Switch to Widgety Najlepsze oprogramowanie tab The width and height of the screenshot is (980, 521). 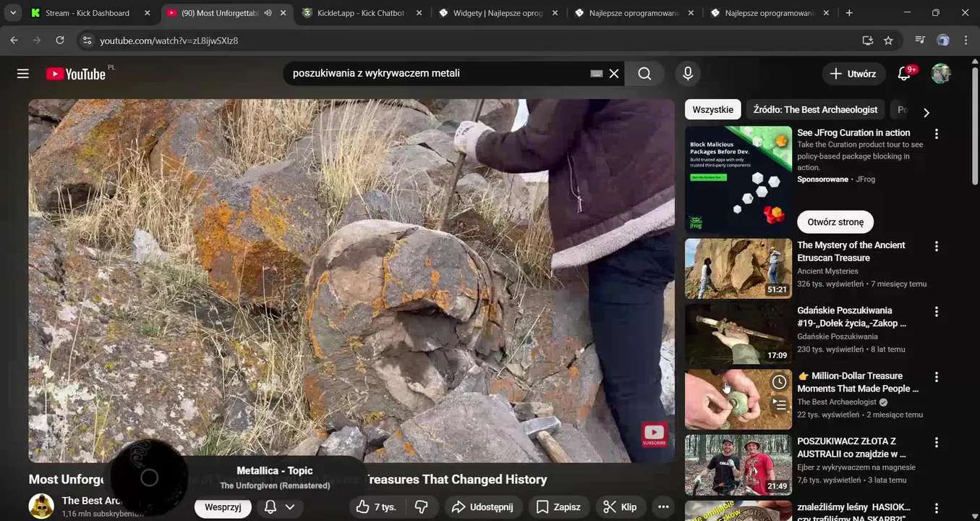[x=499, y=13]
